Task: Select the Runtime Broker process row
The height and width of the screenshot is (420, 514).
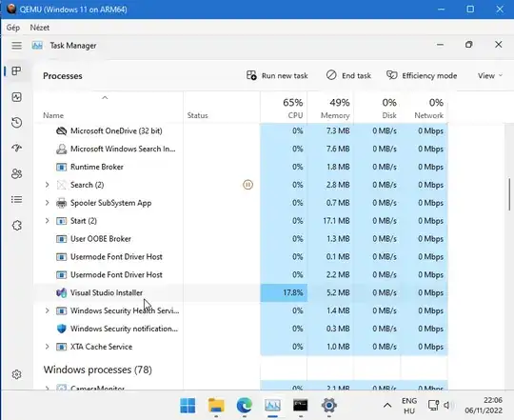Action: [241, 167]
